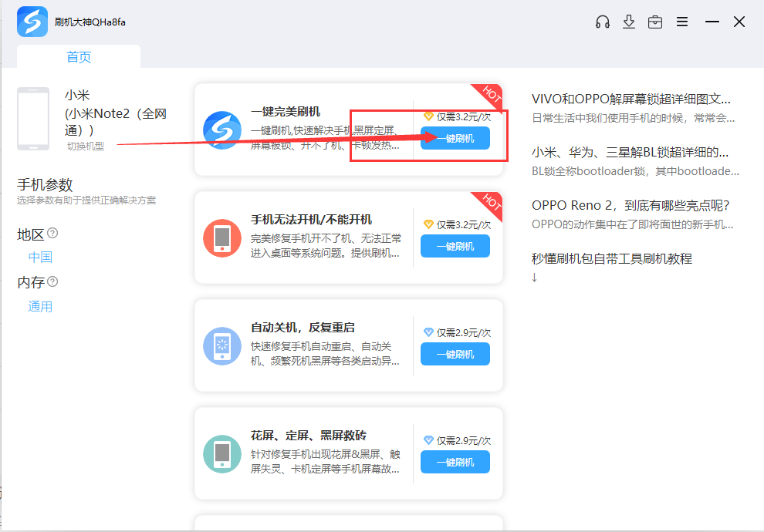Click the description 针对修复手机出现花屏&黑屏

[x=326, y=461]
